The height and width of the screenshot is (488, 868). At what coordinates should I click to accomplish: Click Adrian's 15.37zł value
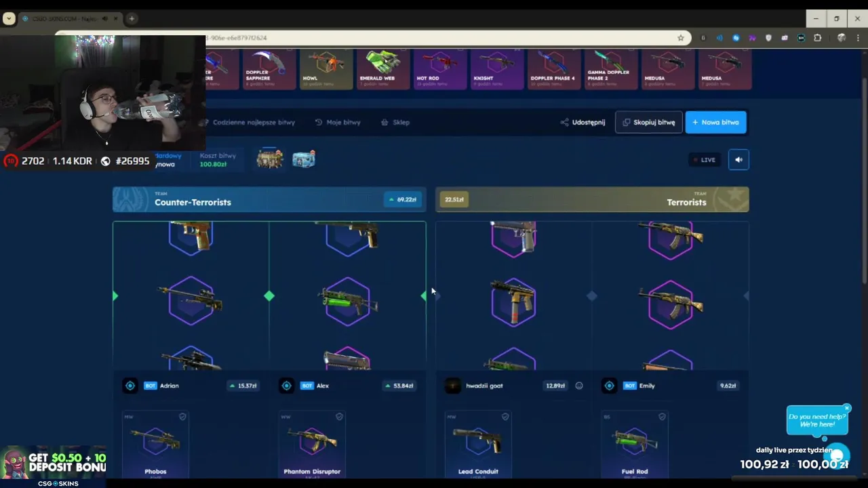[x=243, y=386]
